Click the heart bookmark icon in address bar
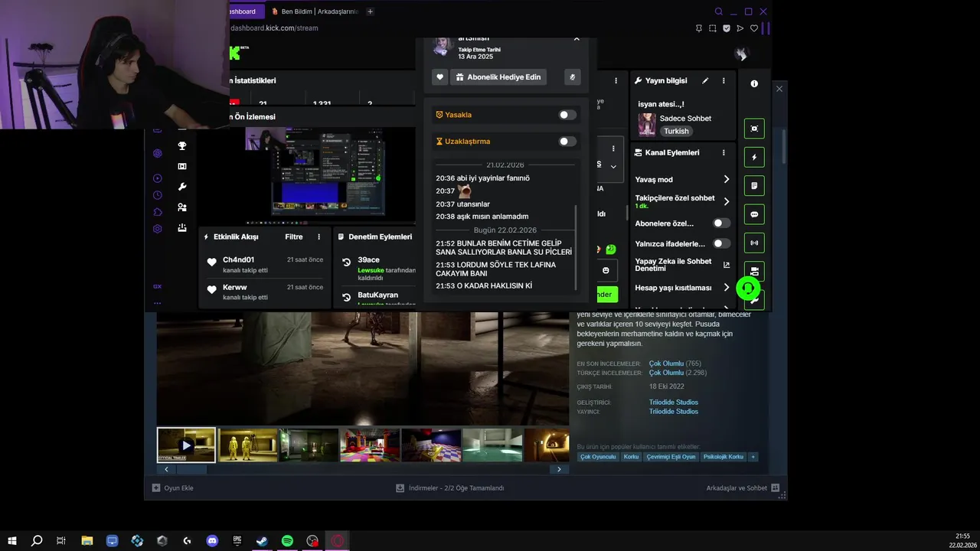The image size is (980, 551). pos(754,28)
